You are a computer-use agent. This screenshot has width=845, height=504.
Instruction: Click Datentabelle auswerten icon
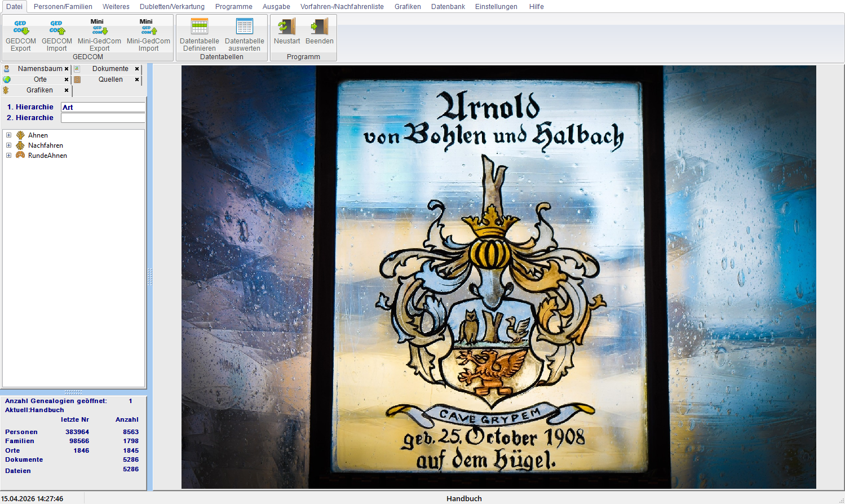click(x=245, y=27)
